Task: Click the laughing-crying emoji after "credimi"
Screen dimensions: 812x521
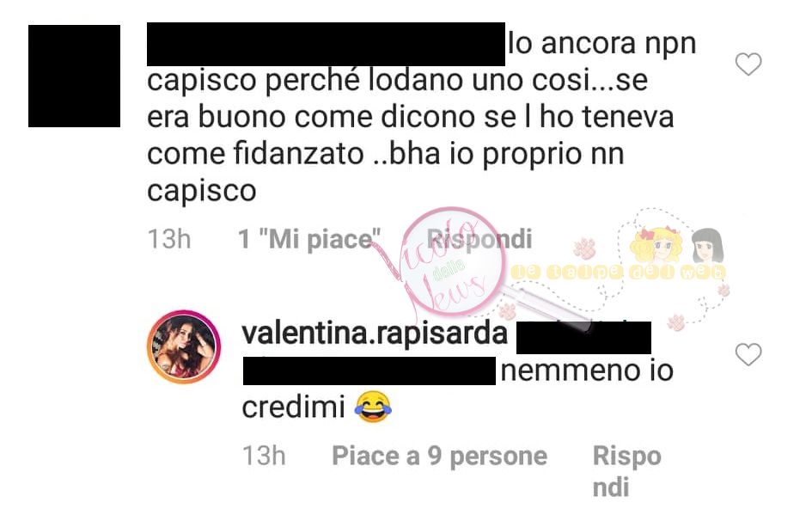Action: pos(373,407)
